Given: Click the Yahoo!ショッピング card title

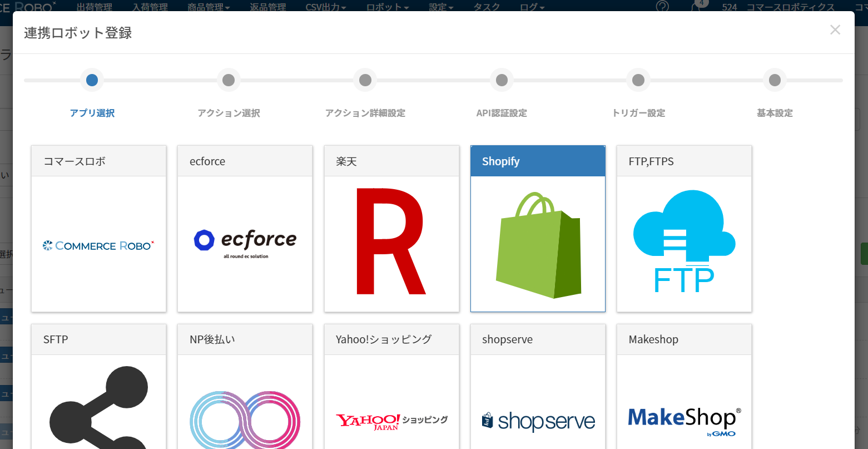Looking at the screenshot, I should (x=384, y=339).
